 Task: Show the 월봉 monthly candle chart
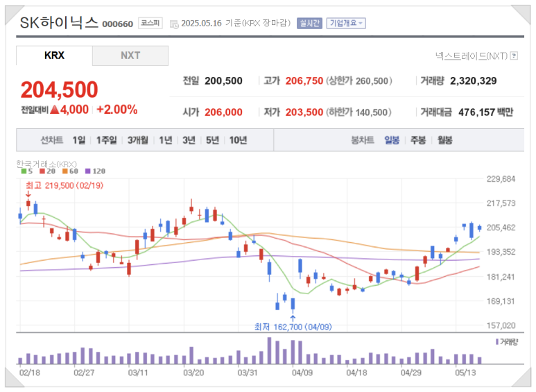[x=444, y=140]
